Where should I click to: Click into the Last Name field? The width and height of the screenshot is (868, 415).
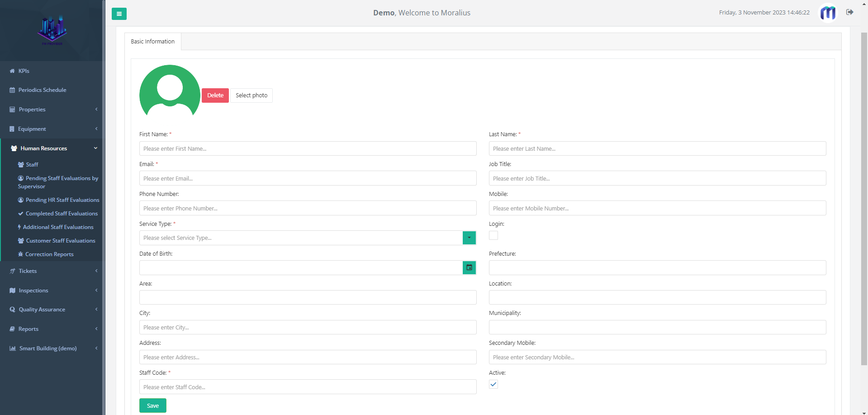(657, 148)
